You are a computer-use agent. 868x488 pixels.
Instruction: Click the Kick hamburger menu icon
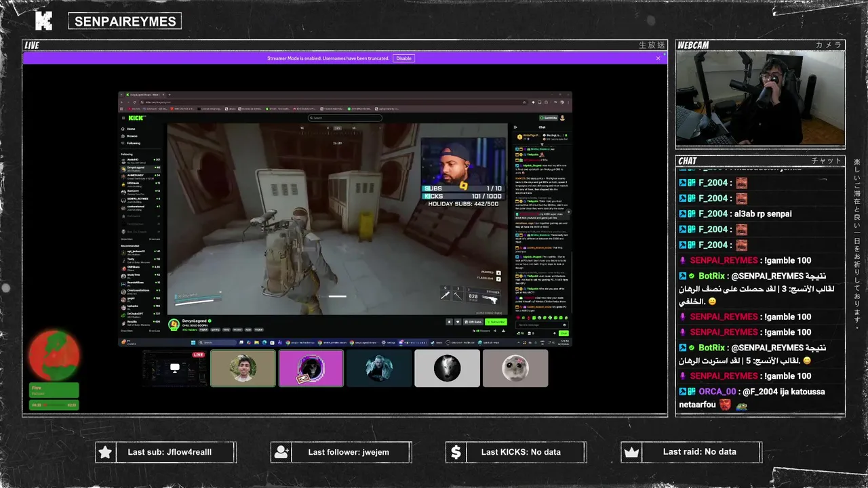pyautogui.click(x=123, y=118)
